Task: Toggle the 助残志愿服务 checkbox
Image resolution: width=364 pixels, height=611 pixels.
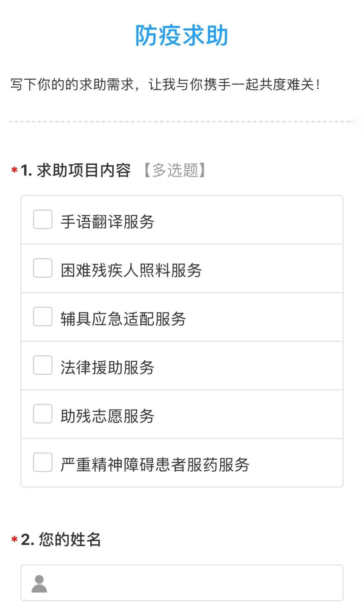Action: (x=43, y=414)
